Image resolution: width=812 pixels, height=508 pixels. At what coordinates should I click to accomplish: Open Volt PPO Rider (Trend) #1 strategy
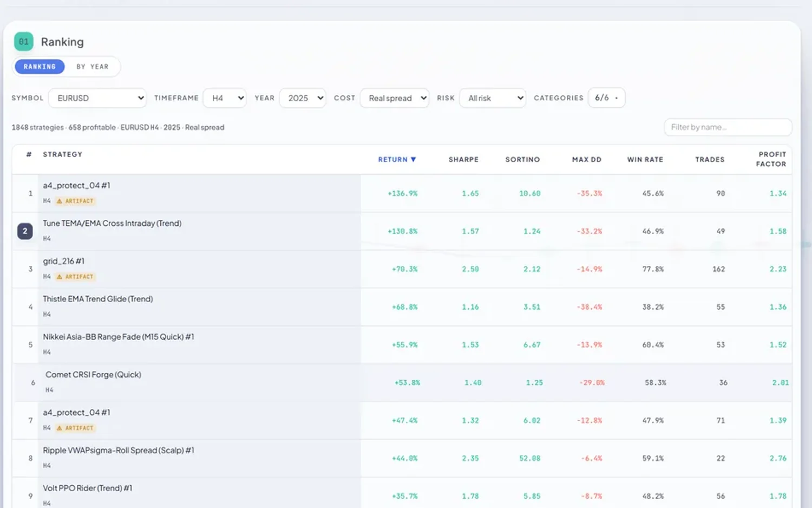click(x=87, y=489)
